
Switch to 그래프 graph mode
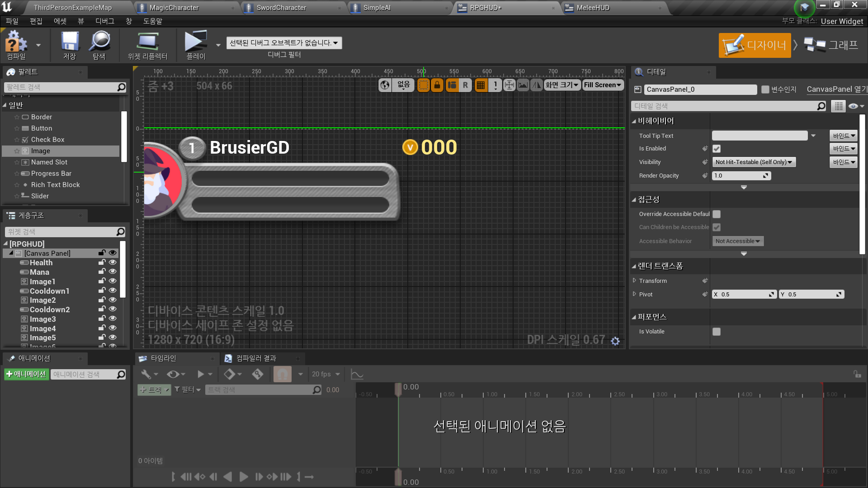(832, 45)
